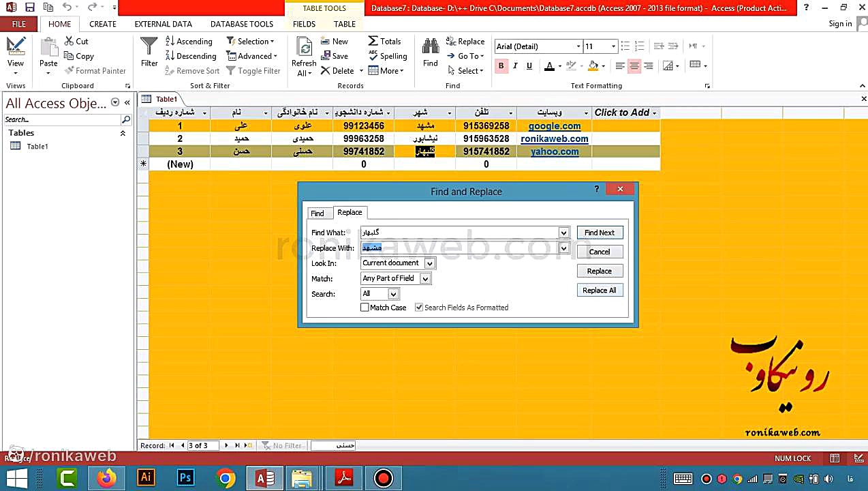The width and height of the screenshot is (868, 491).
Task: Sort records Ascending
Action: pyautogui.click(x=189, y=41)
